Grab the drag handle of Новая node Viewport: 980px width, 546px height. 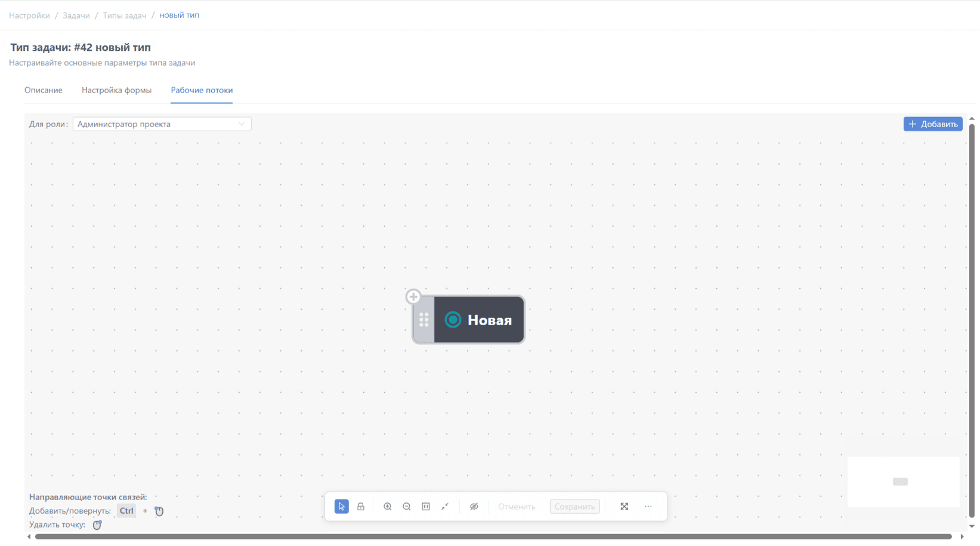point(424,320)
